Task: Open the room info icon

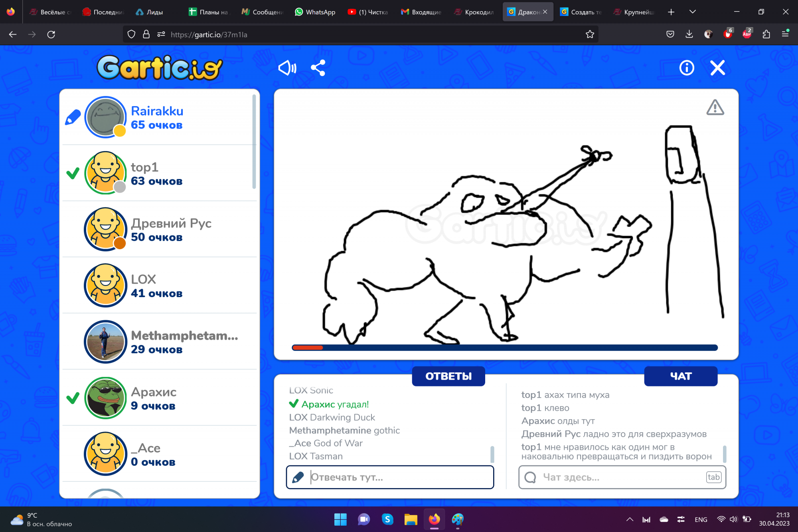Action: tap(686, 68)
